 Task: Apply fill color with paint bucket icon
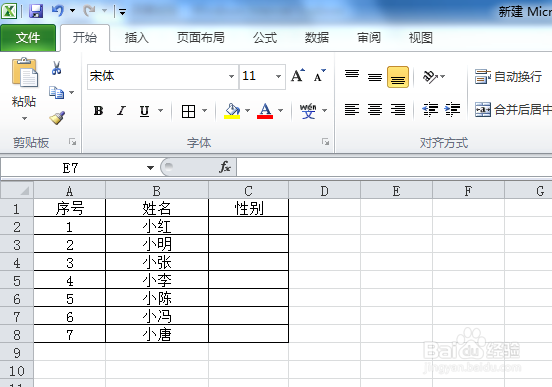pyautogui.click(x=232, y=111)
